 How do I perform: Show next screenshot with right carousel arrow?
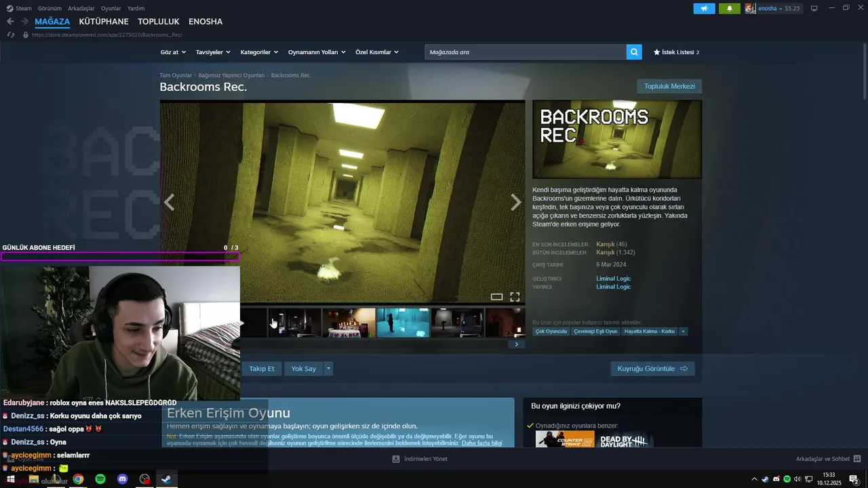[x=516, y=202]
